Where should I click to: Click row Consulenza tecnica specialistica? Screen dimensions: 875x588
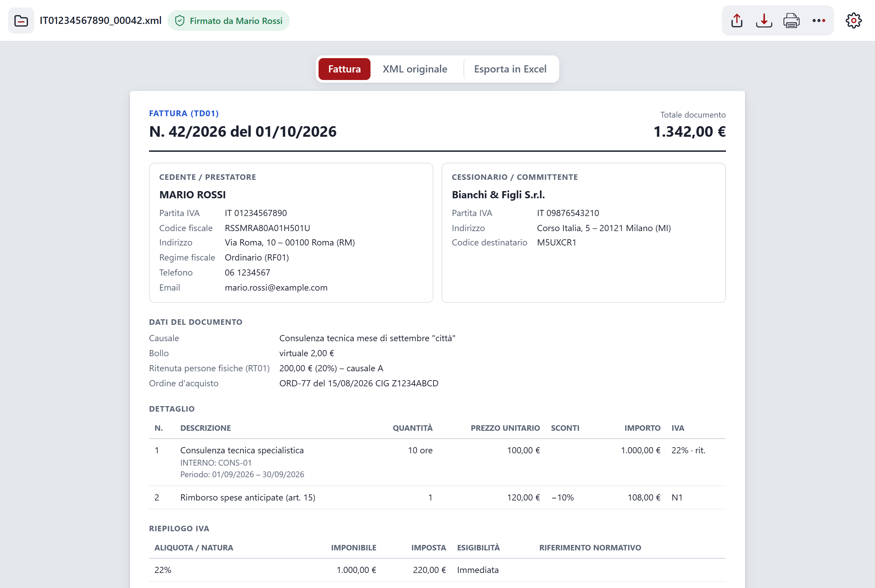437,462
